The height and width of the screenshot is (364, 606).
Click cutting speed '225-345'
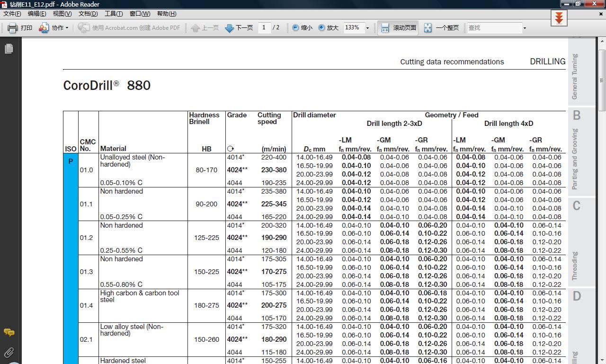coord(274,204)
